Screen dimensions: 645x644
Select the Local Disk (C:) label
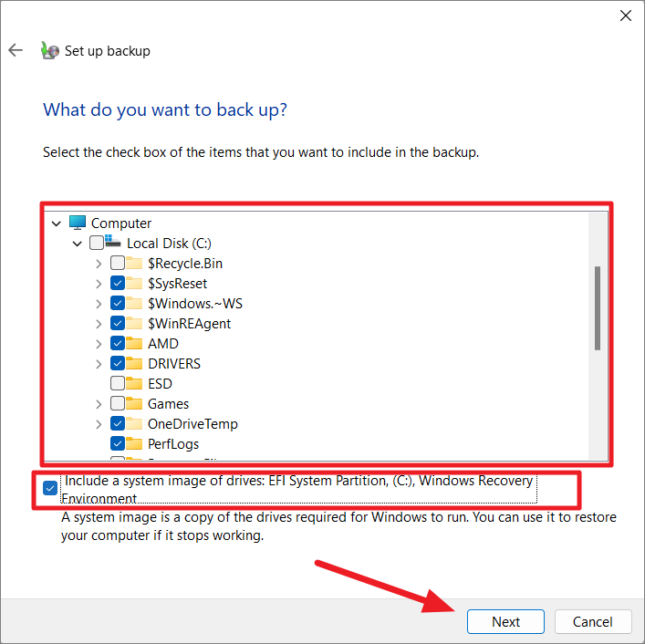(x=169, y=244)
